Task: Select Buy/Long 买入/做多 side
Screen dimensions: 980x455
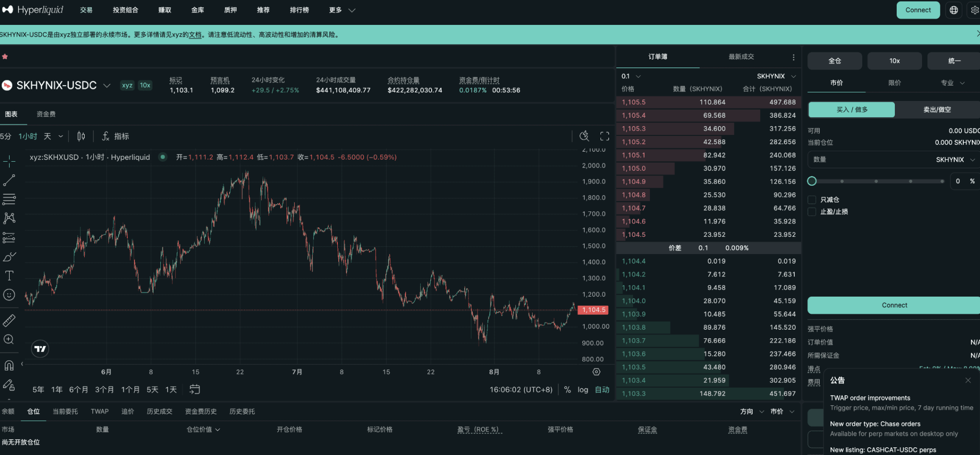Action: [x=852, y=110]
